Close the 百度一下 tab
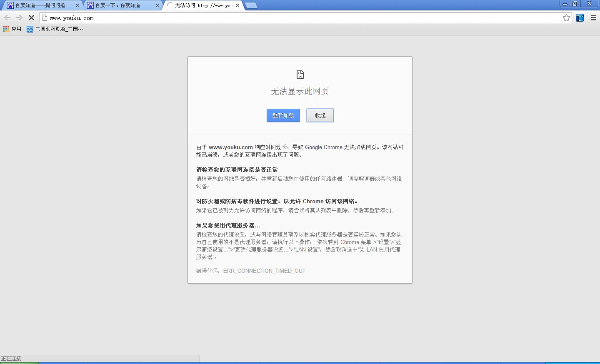The height and width of the screenshot is (364, 600). [157, 5]
